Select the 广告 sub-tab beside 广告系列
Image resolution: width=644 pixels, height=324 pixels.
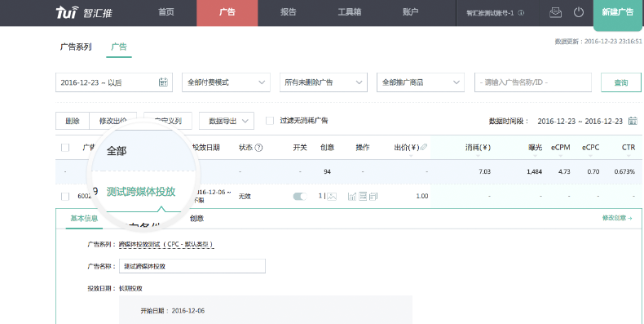tap(119, 47)
